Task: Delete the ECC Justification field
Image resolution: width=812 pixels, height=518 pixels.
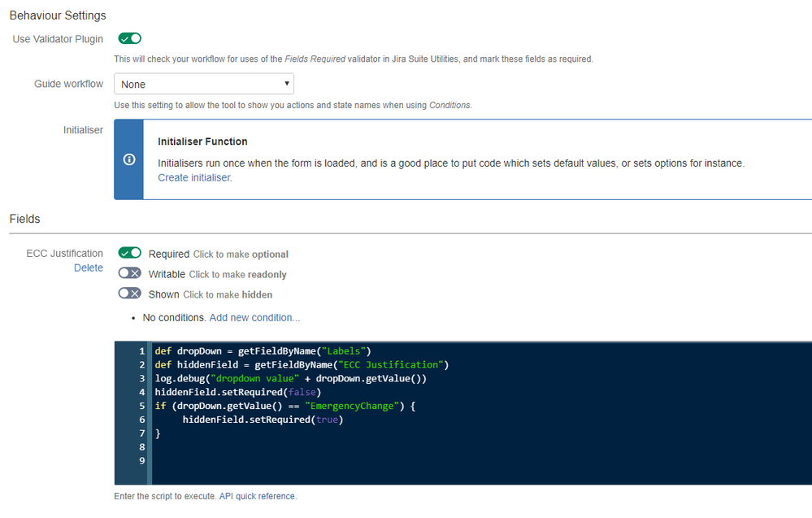Action: click(x=89, y=268)
